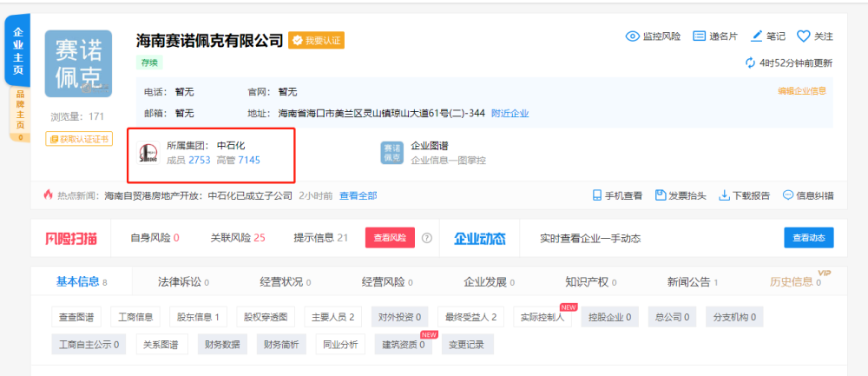
Task: Click the 关系图谱 chip
Action: [x=161, y=345]
